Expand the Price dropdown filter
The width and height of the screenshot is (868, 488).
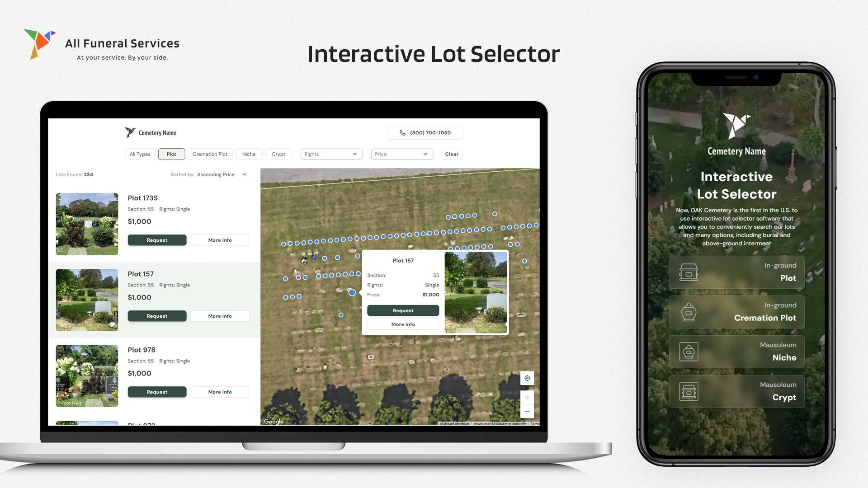pos(401,154)
